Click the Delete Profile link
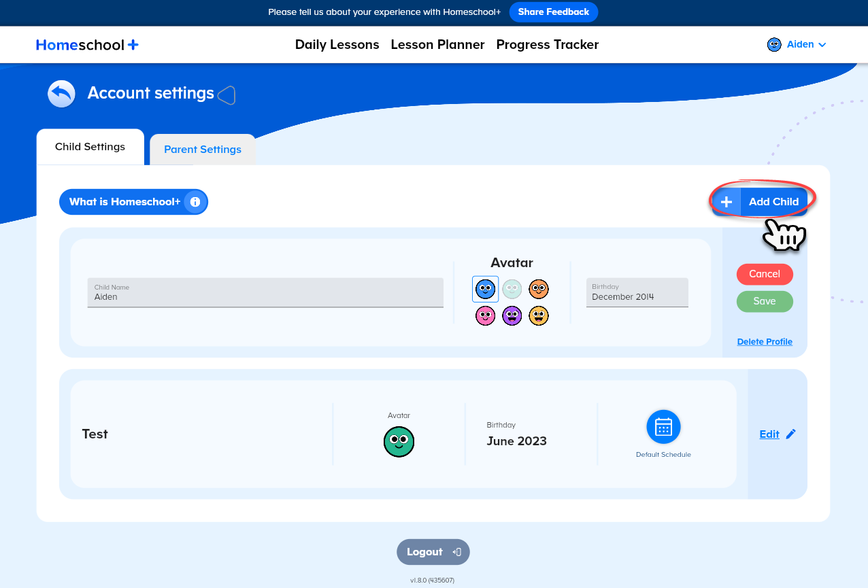Image resolution: width=868 pixels, height=588 pixels. 765,342
